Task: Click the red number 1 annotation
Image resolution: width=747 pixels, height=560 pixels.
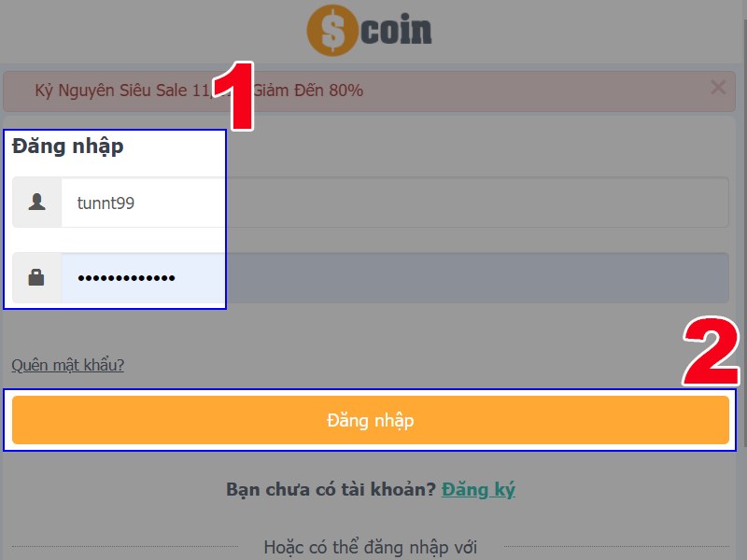Action: pos(233,95)
